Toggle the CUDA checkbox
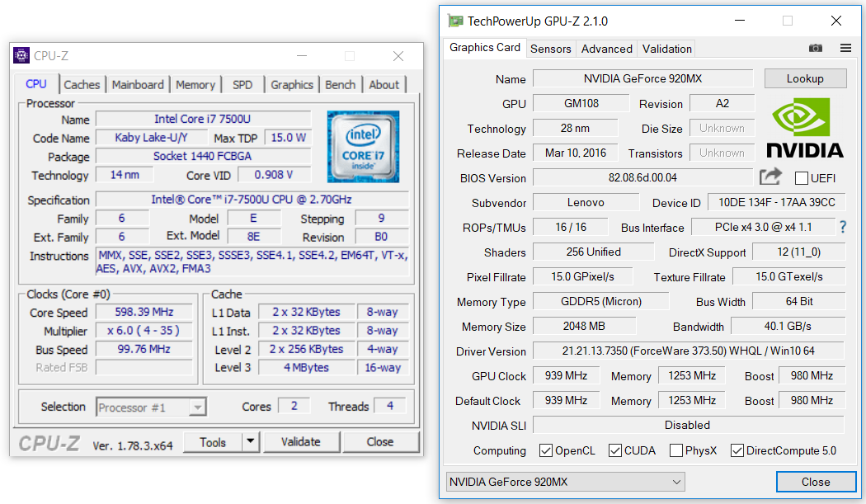Image resolution: width=866 pixels, height=504 pixels. point(614,450)
